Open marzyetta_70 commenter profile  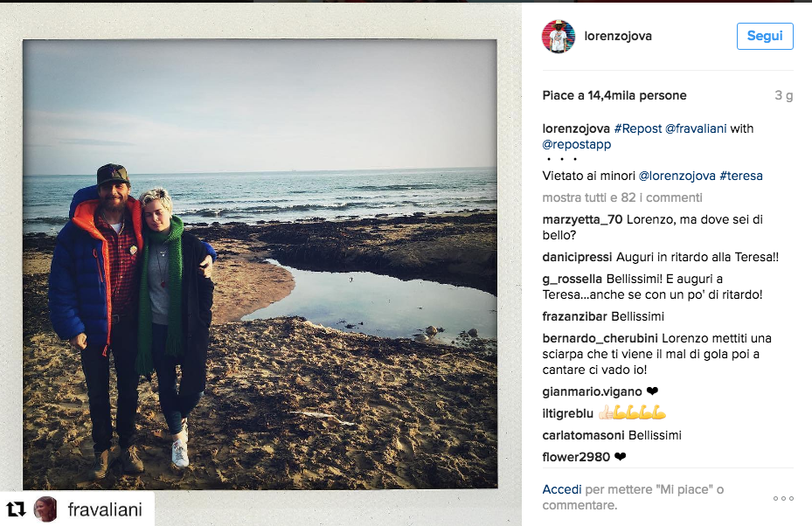[582, 219]
